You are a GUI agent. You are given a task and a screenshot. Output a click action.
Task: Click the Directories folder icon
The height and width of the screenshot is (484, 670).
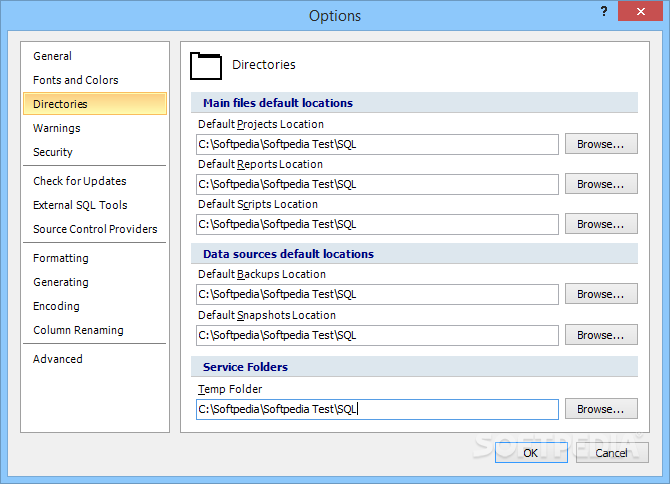(206, 66)
